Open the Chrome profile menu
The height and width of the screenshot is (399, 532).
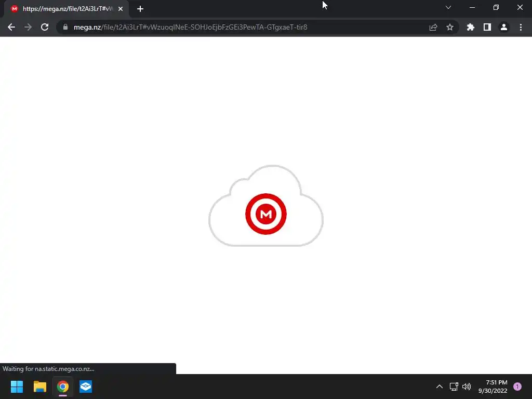(x=504, y=27)
